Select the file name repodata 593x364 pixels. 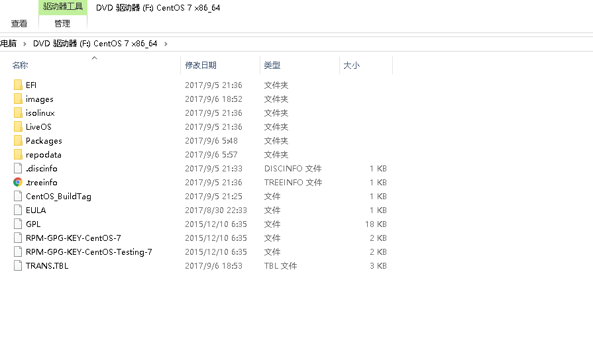tap(44, 155)
